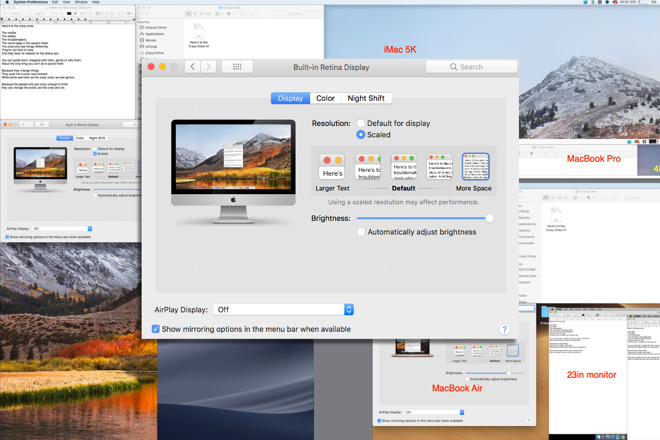Select the Display tab in front window
Image resolution: width=660 pixels, height=440 pixels.
[290, 98]
